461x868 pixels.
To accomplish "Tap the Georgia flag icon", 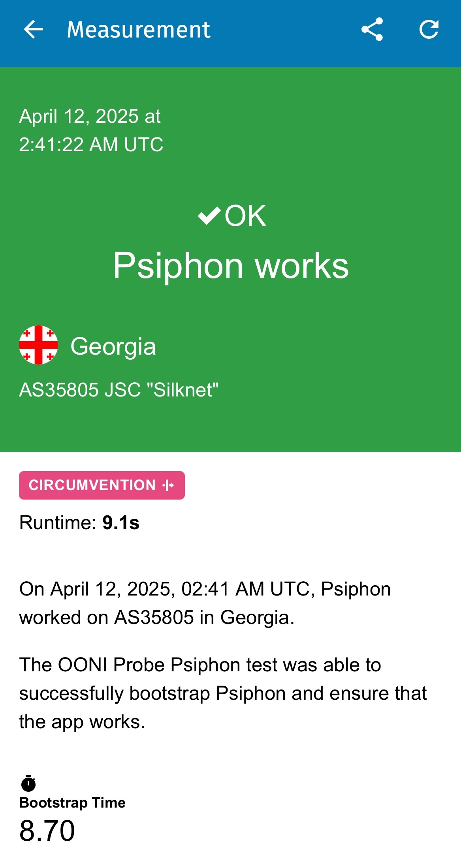I will pos(39,345).
